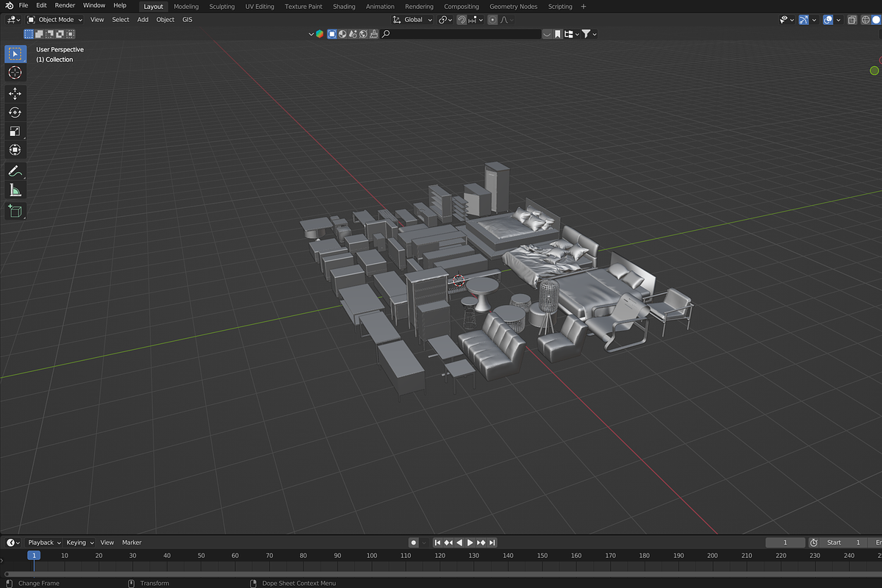
Task: Select the Measure tool
Action: point(15,190)
